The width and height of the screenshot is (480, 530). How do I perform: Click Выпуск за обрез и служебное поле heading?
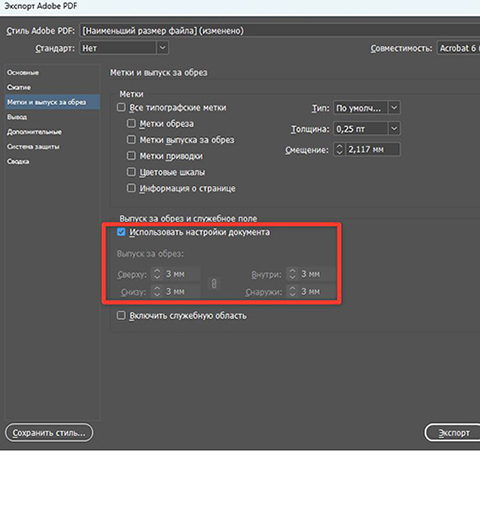point(188,218)
